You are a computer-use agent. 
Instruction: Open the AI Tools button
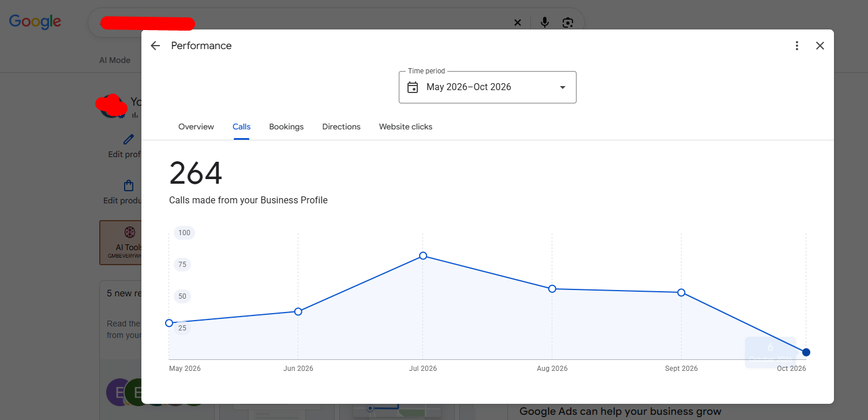(121, 242)
